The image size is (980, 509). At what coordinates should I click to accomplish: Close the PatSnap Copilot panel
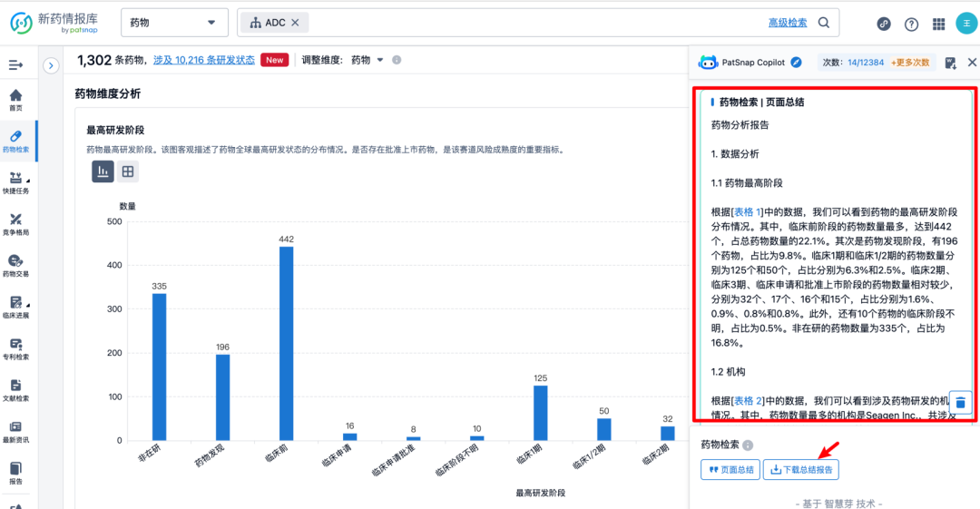click(972, 63)
